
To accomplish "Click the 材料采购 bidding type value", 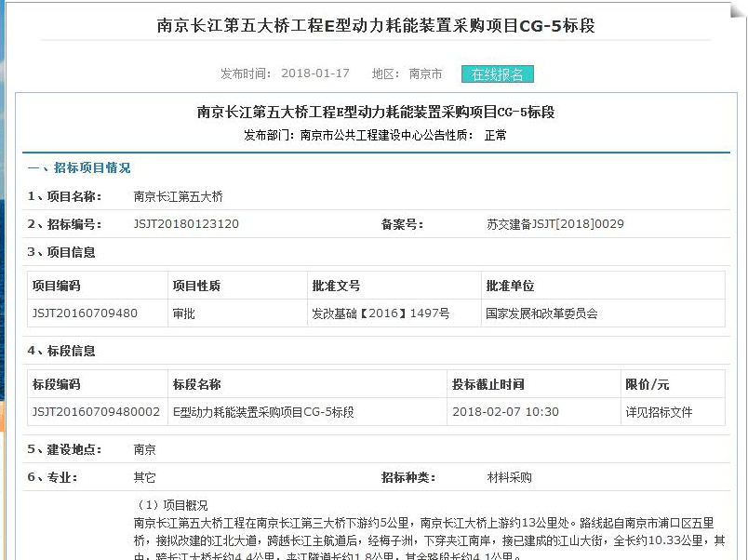I will click(x=510, y=477).
